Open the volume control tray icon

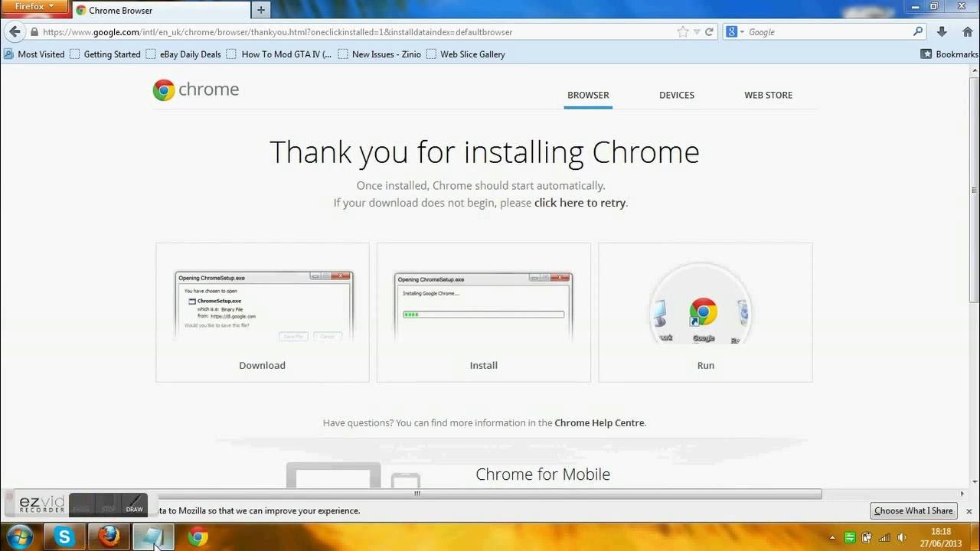903,537
